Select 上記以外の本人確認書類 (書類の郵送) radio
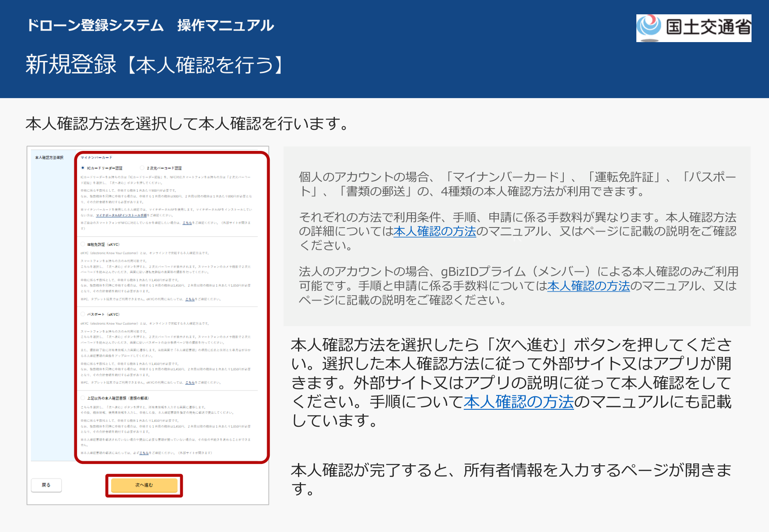Image resolution: width=769 pixels, height=532 pixels. point(83,398)
